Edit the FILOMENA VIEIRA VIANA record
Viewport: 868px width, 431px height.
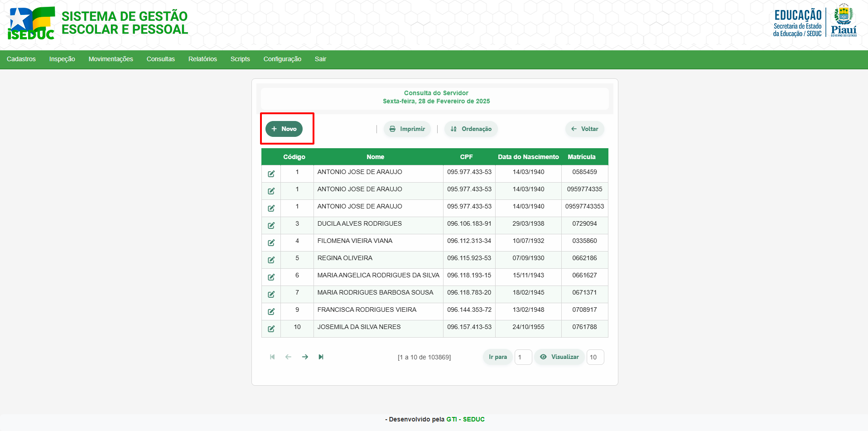[x=271, y=242]
